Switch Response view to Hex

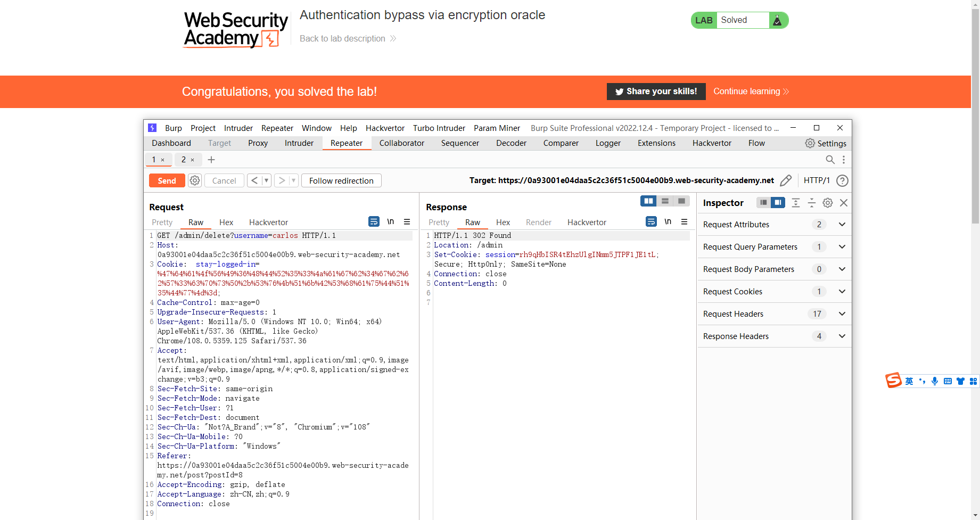tap(503, 222)
